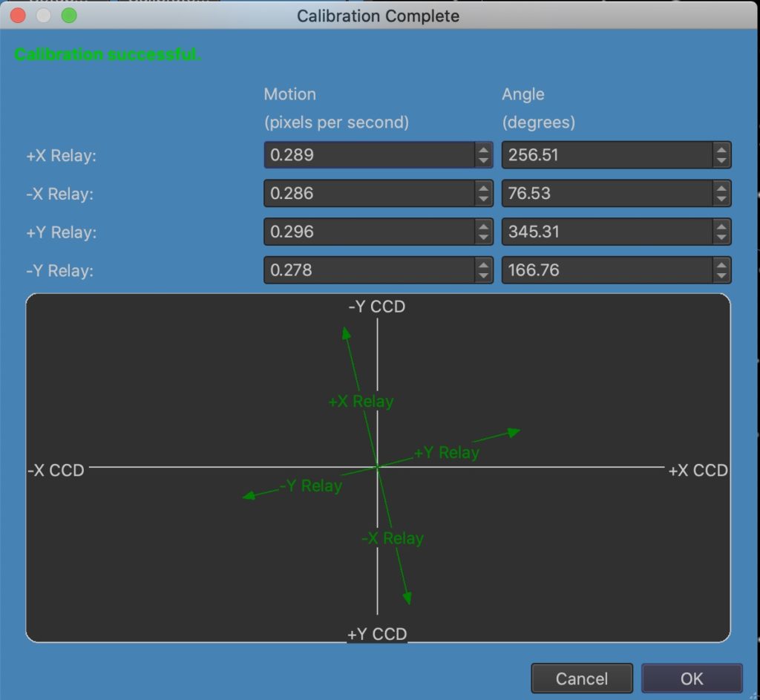Click the '+X Relay:' row label

pyautogui.click(x=61, y=156)
